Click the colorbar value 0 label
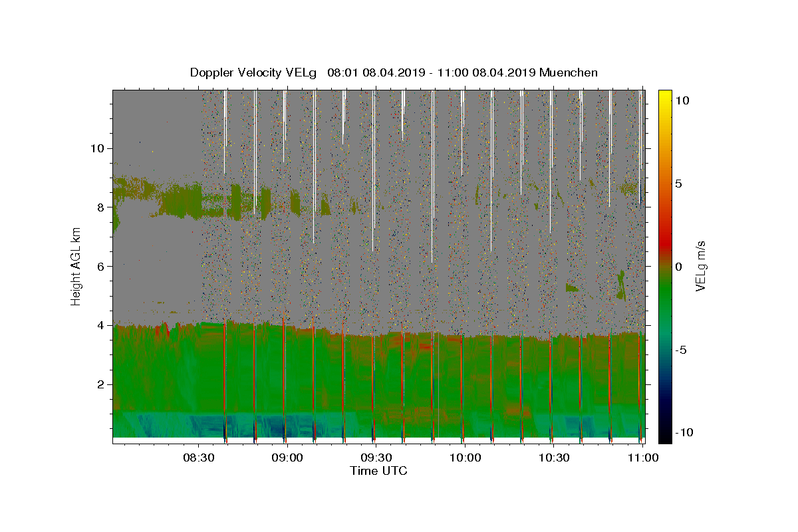Screen dimensions: 798x532 click(678, 267)
